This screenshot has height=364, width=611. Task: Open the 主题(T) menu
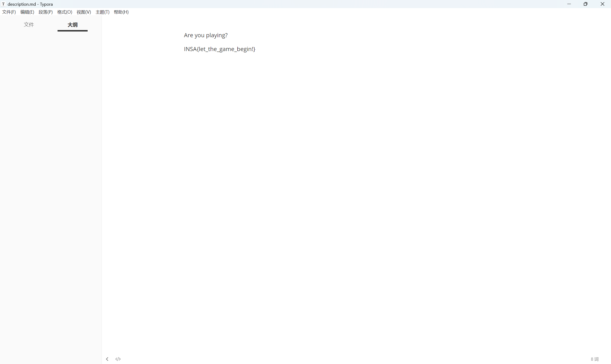(102, 12)
